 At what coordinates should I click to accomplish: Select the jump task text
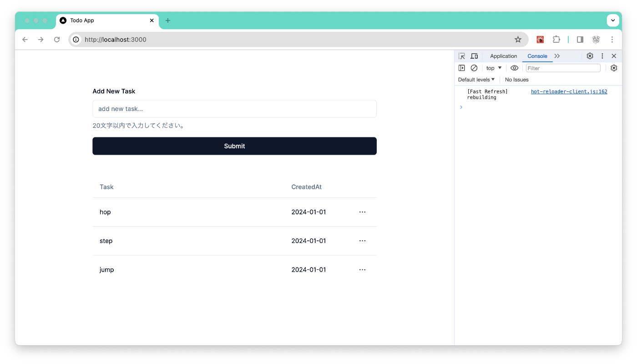coord(106,270)
